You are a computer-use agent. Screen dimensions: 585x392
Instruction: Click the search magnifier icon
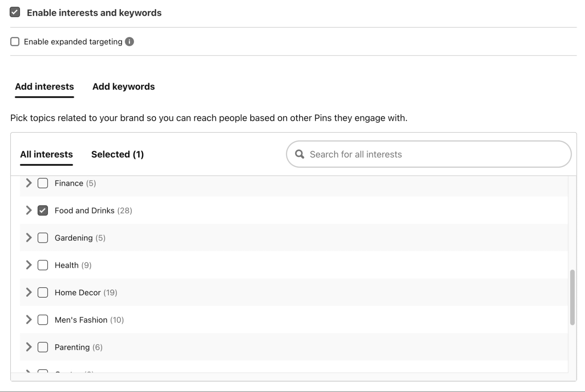pyautogui.click(x=299, y=154)
